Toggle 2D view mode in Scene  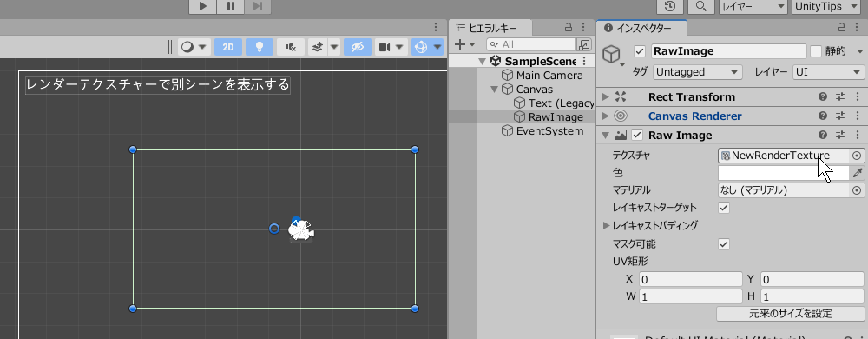(228, 47)
